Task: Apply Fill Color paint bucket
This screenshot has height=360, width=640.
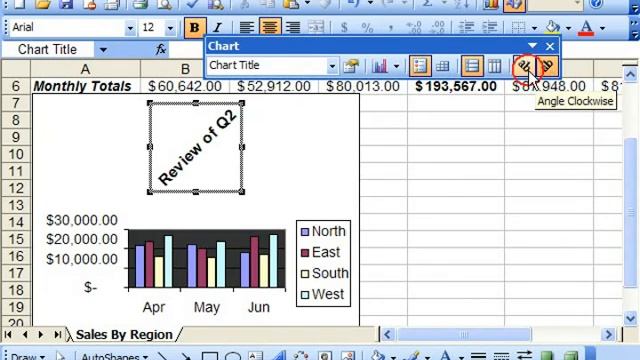Action: pyautogui.click(x=553, y=27)
